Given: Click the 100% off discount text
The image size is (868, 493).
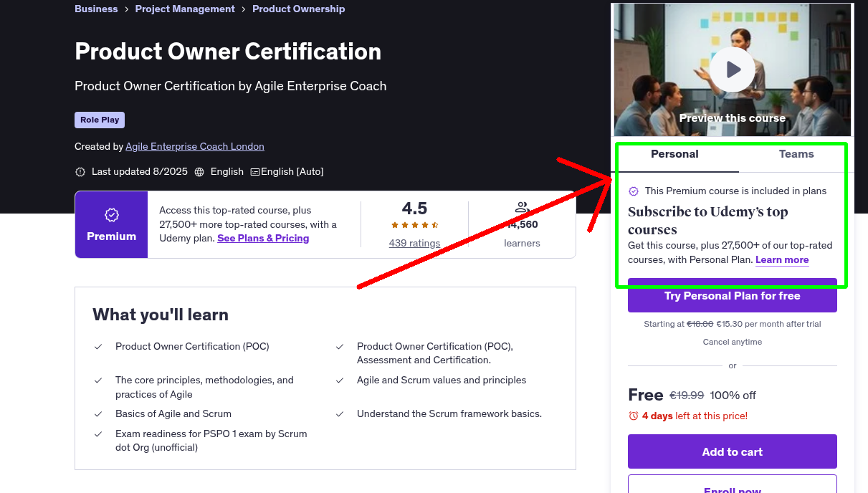Looking at the screenshot, I should [733, 396].
